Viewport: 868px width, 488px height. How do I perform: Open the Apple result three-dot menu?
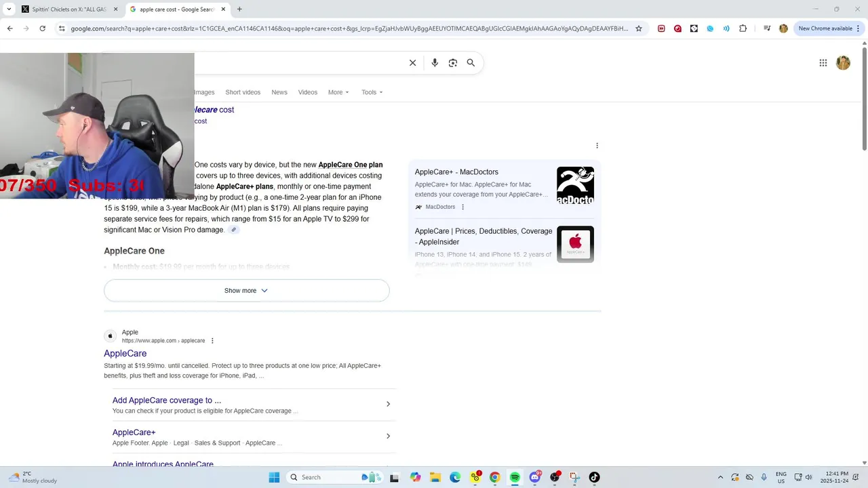tap(212, 341)
